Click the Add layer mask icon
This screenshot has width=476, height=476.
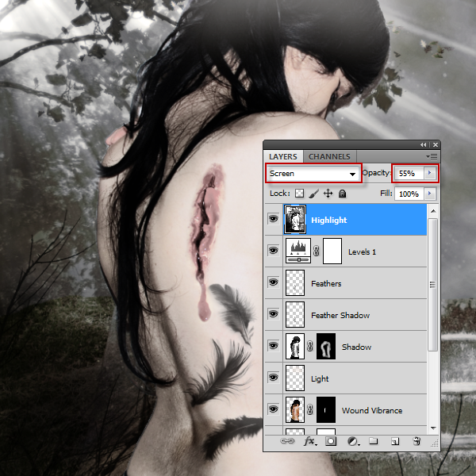coord(331,441)
